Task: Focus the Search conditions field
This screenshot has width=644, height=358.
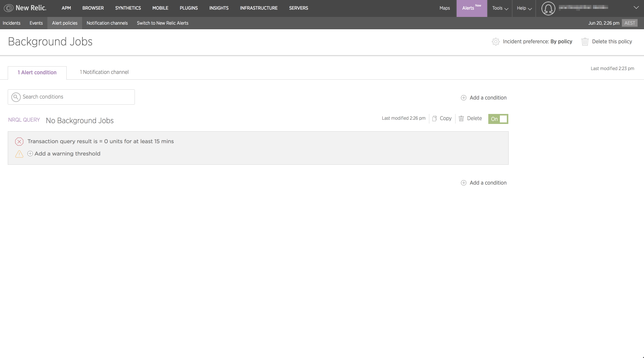Action: [71, 97]
